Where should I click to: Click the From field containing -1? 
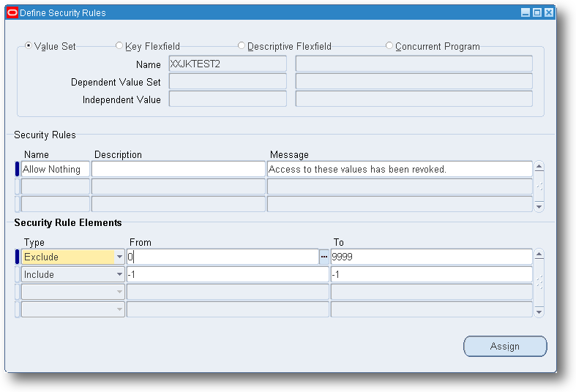tap(228, 274)
